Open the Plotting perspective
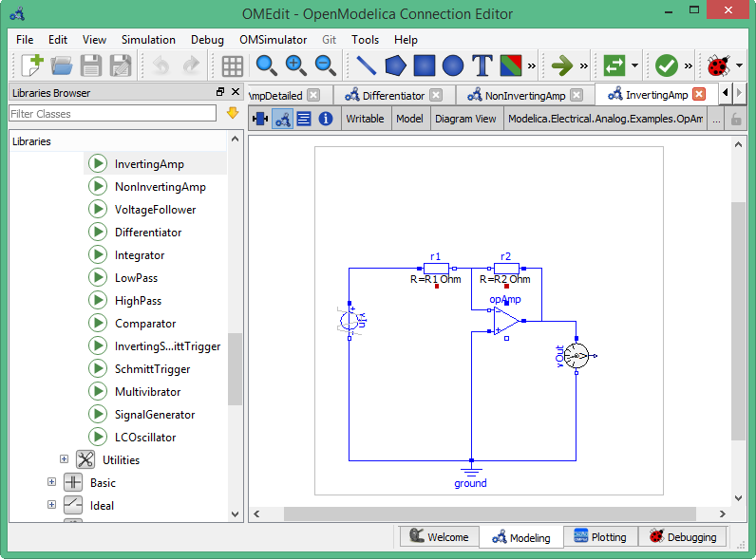 (x=599, y=536)
